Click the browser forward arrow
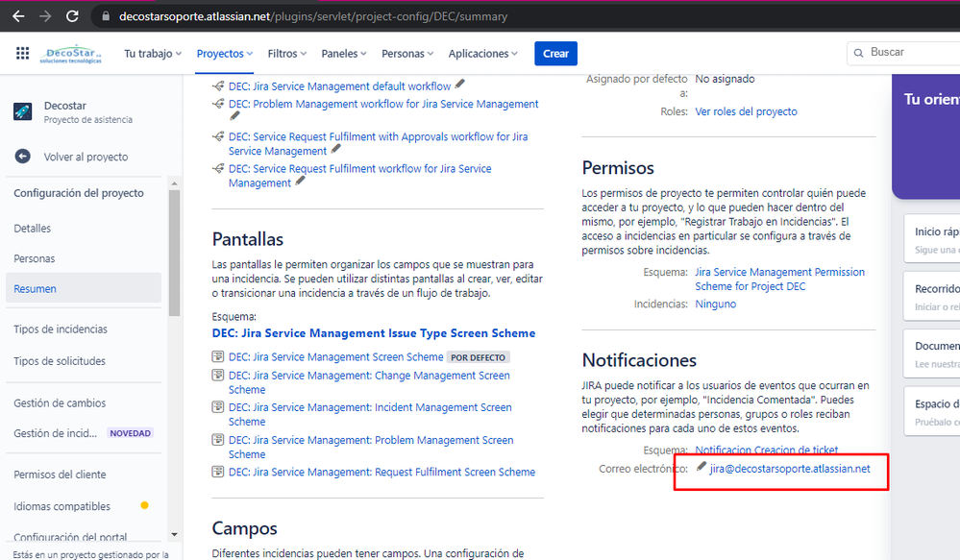 45,16
